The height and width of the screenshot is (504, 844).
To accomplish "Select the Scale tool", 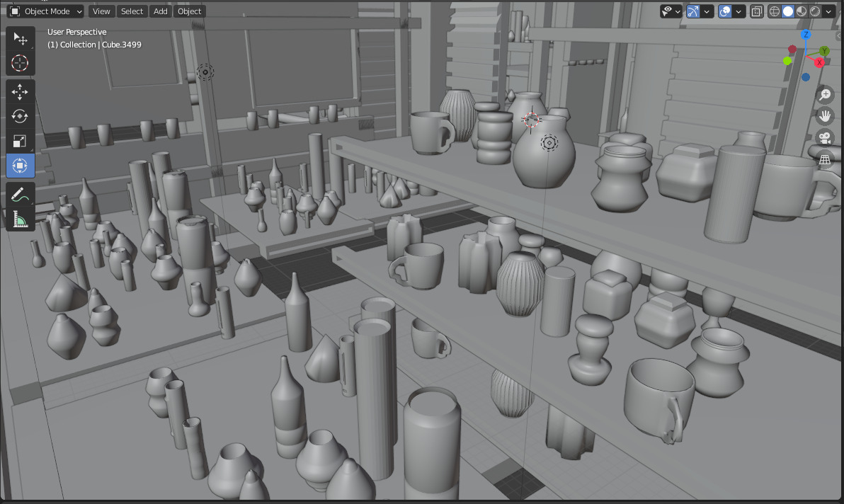I will click(20, 141).
